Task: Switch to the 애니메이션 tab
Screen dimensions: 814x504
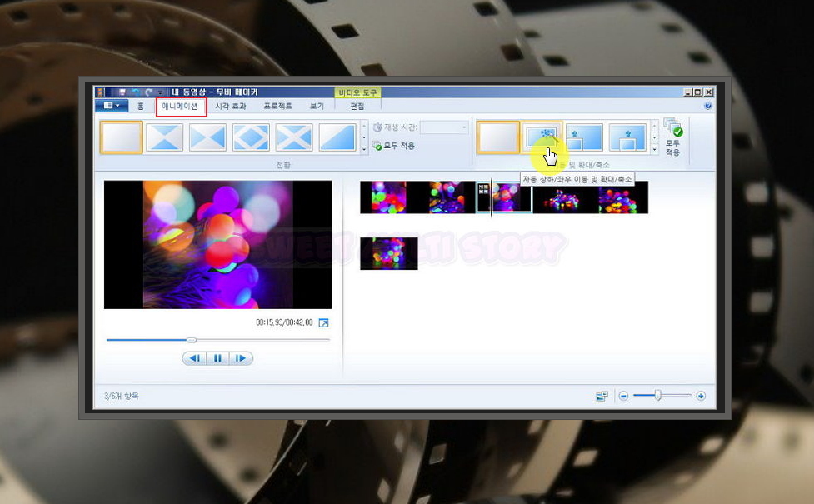Action: (x=180, y=107)
